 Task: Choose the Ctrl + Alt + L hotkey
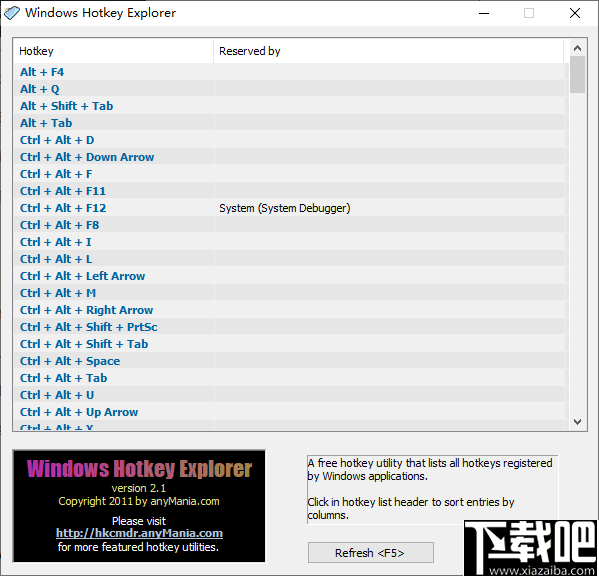pyautogui.click(x=291, y=259)
